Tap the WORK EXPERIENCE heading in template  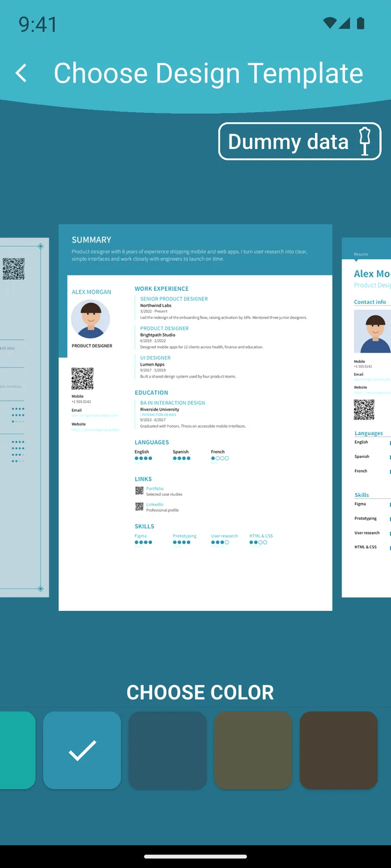point(162,289)
